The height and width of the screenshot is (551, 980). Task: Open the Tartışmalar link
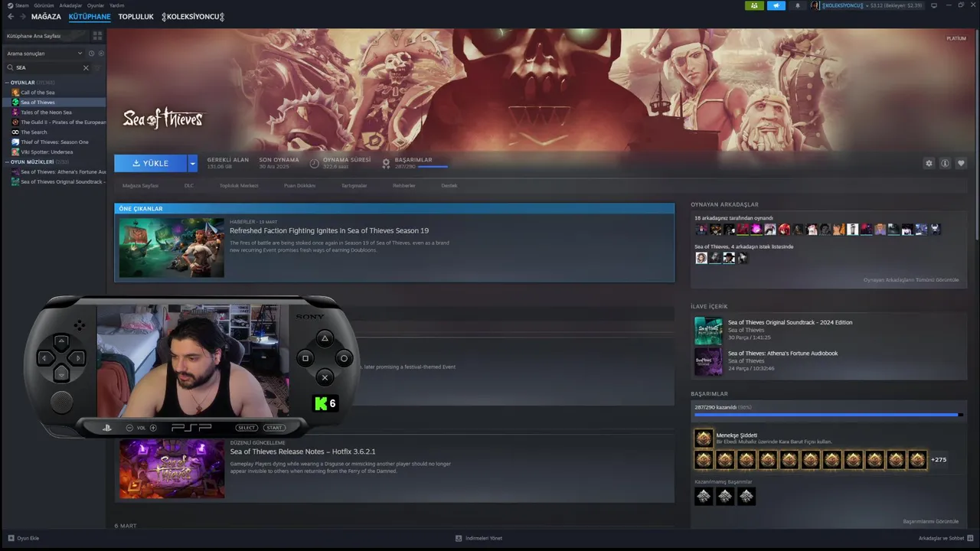354,186
